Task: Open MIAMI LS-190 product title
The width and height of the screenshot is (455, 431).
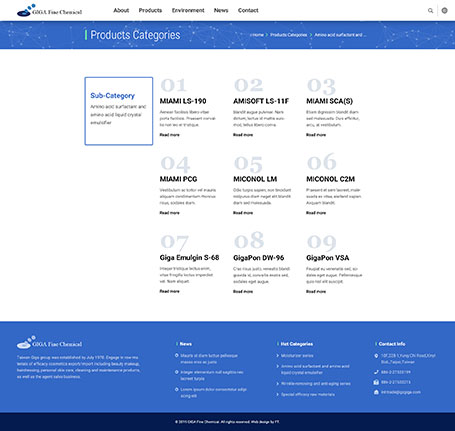Action: pyautogui.click(x=183, y=101)
